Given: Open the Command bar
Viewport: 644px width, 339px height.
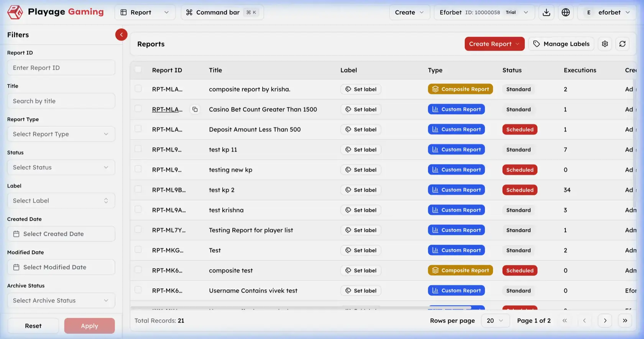Looking at the screenshot, I should [222, 12].
